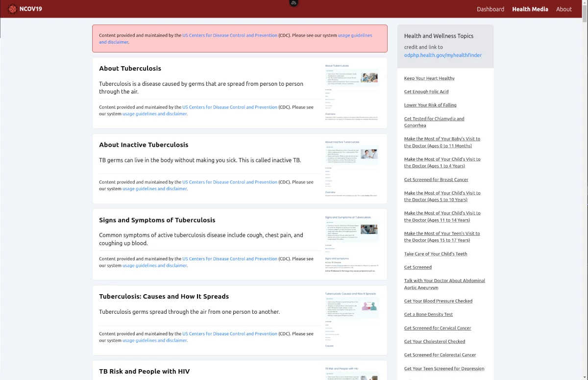This screenshot has width=588, height=380.
Task: Open the About Tuberculosis article title
Action: pyautogui.click(x=130, y=68)
